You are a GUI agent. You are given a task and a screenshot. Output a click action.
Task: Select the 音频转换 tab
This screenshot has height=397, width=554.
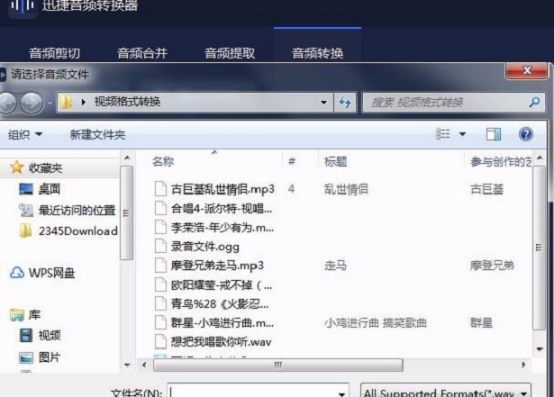pos(317,53)
